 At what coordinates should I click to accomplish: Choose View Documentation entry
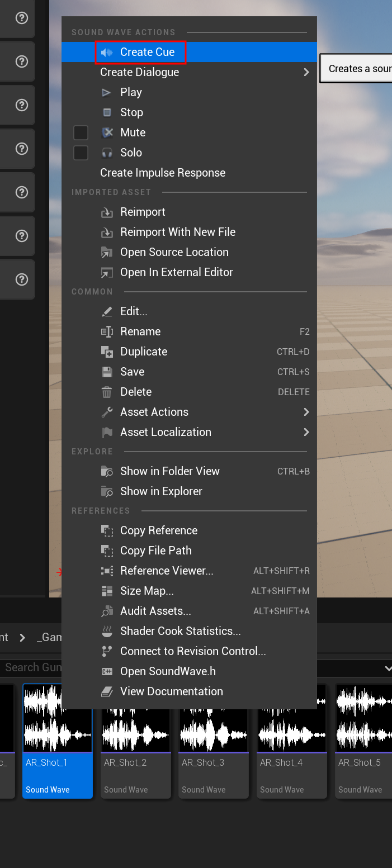pos(189,691)
